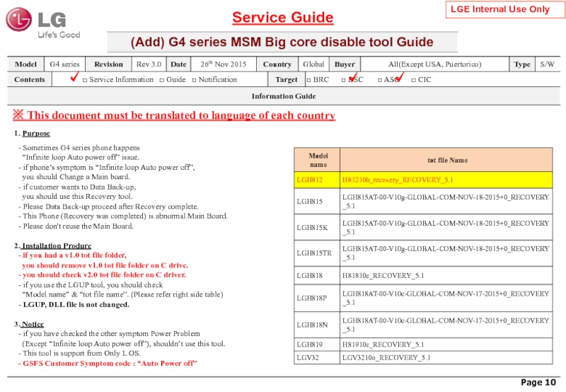Select the LGH815K model cell

(x=317, y=227)
